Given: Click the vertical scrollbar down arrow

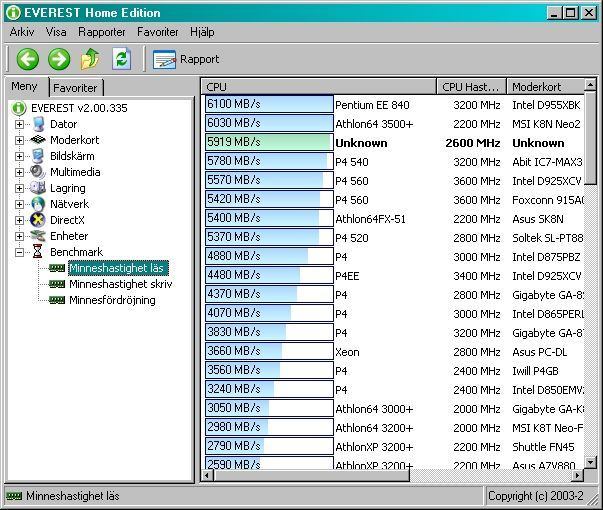Looking at the screenshot, I should [x=590, y=462].
